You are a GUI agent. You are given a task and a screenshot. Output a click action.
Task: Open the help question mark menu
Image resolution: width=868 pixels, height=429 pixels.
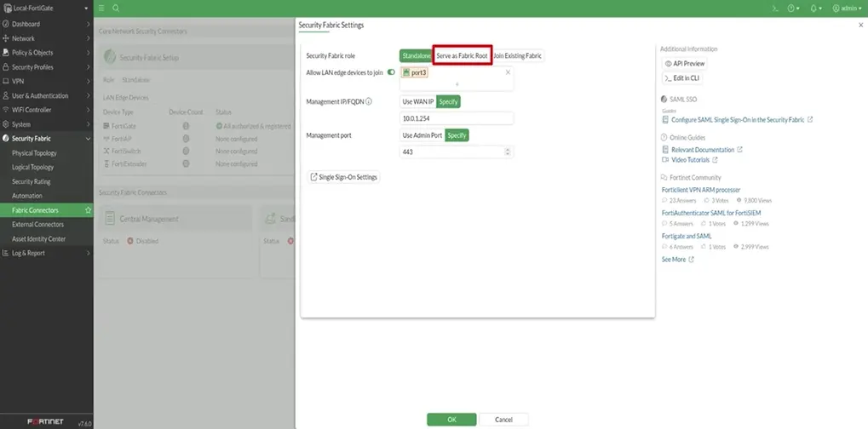(x=793, y=9)
